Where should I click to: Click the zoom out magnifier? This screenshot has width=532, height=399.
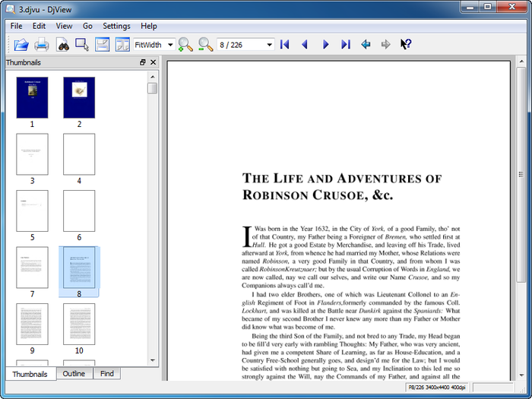(x=206, y=44)
